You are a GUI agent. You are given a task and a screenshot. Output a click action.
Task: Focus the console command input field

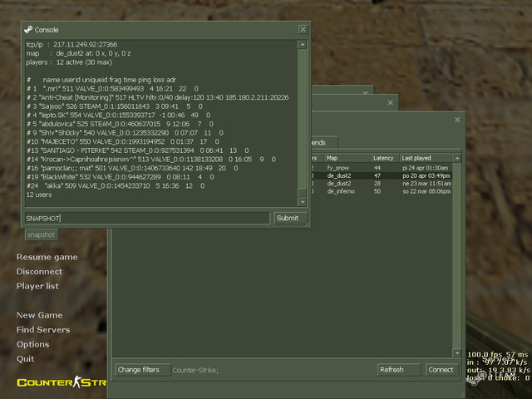(x=147, y=218)
